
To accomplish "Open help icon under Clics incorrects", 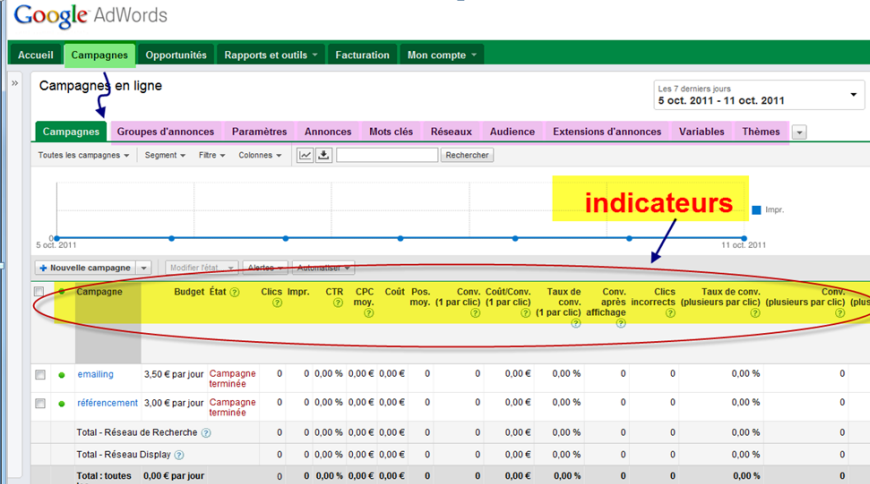I will (x=670, y=313).
